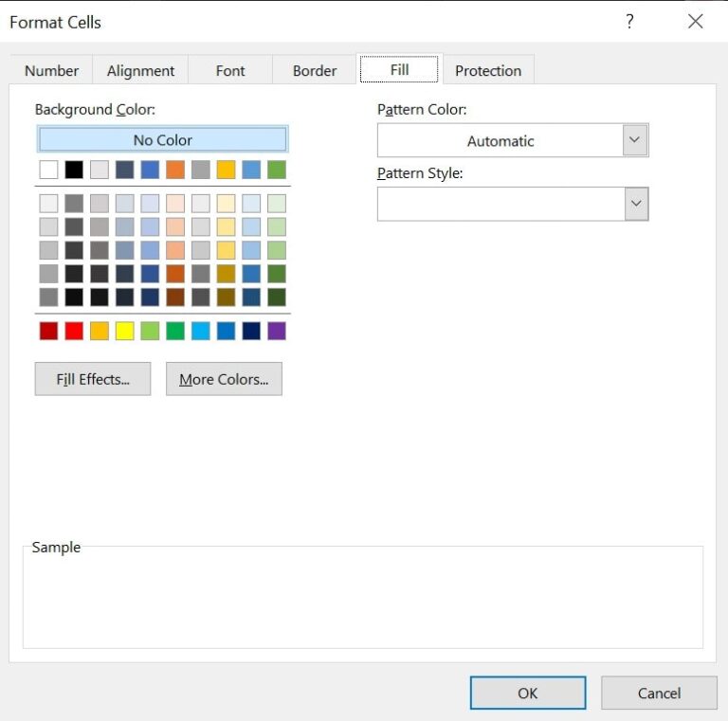
Task: Select dark red standard color
Action: tap(48, 331)
